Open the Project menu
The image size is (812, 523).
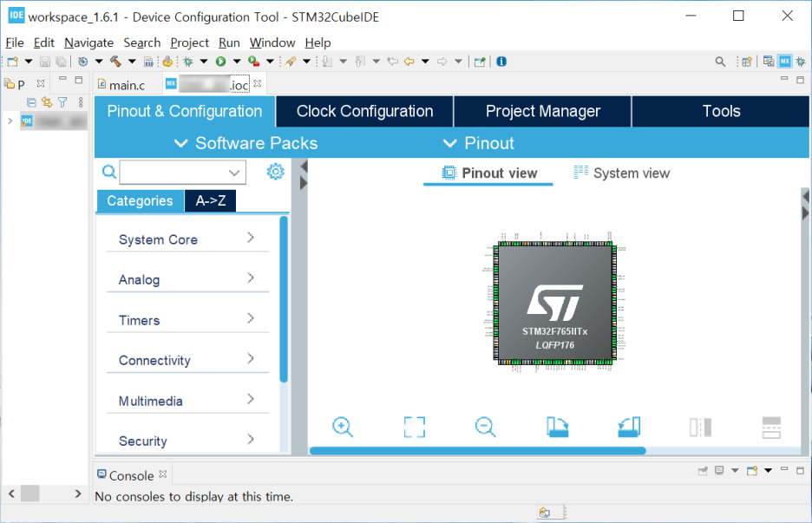tap(189, 42)
